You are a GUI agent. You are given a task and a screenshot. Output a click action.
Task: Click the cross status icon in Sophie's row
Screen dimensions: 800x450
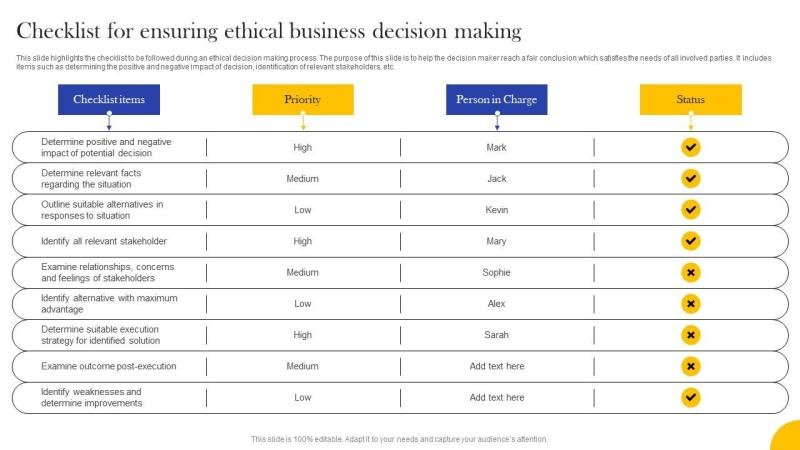tap(690, 272)
